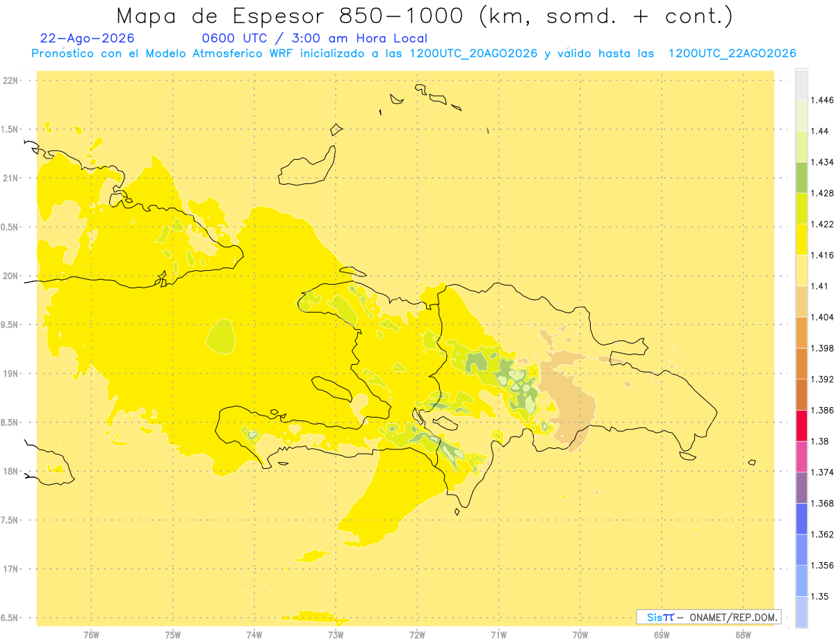The height and width of the screenshot is (644, 834).
Task: Click the legend value 1.392
Action: pos(823,379)
